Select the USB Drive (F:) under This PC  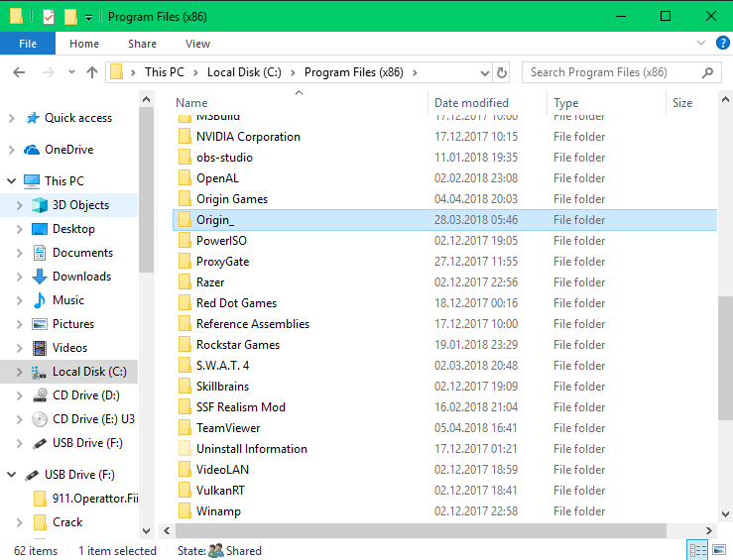click(x=87, y=443)
